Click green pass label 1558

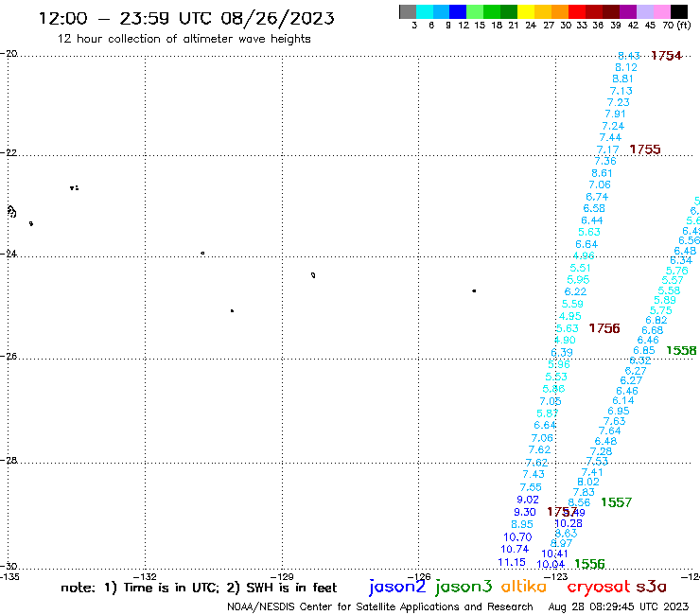tap(681, 351)
